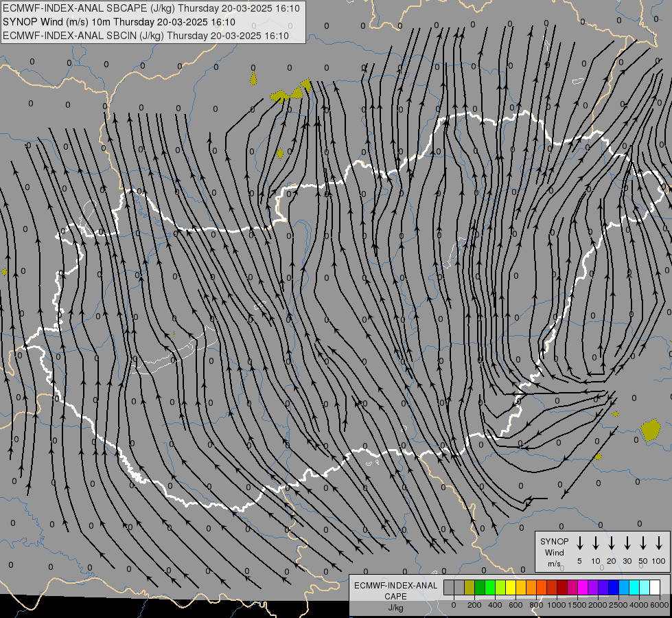672x618 pixels.
Task: Pick the dark green CAPE legend swatch
Action: coord(480,588)
